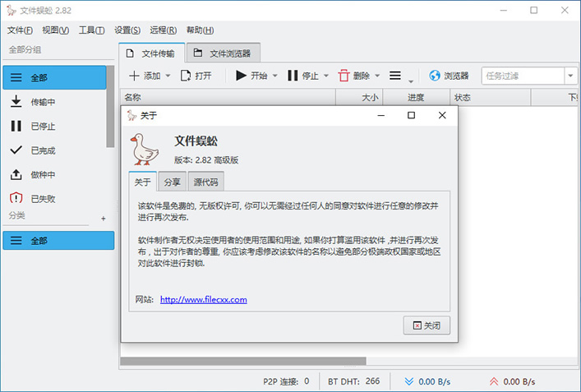Sort by Size (大小) column header

pyautogui.click(x=359, y=98)
